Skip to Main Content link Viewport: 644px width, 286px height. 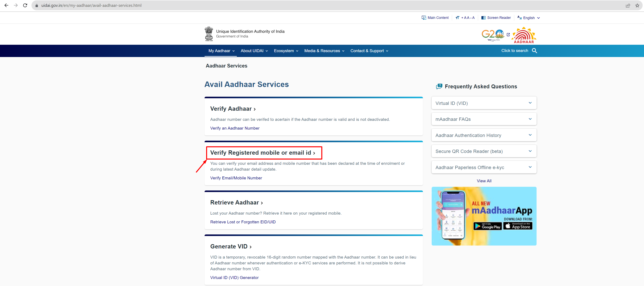tap(435, 18)
